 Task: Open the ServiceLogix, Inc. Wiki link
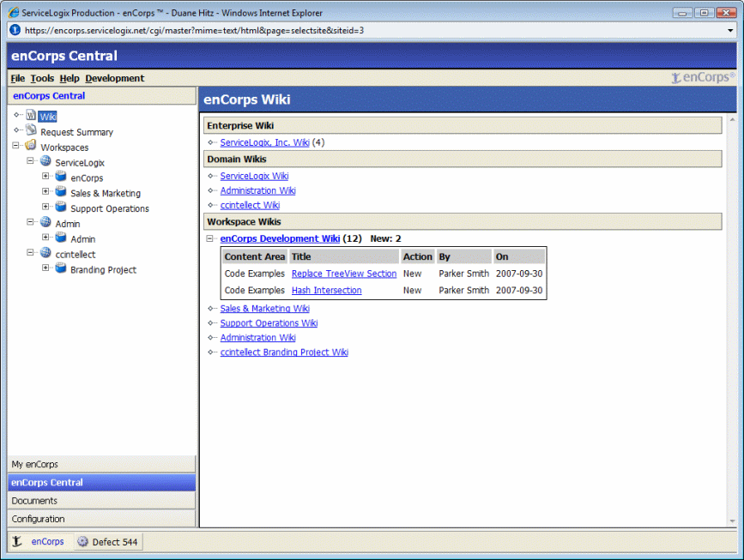(264, 142)
